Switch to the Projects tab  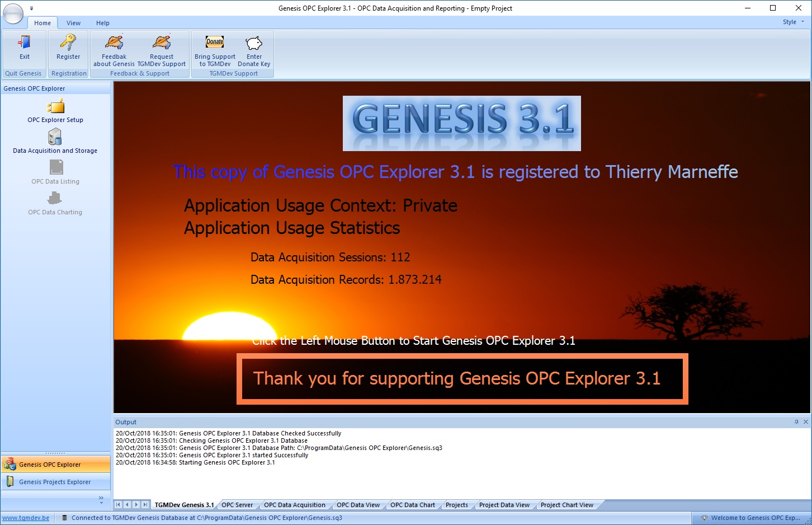pos(457,505)
